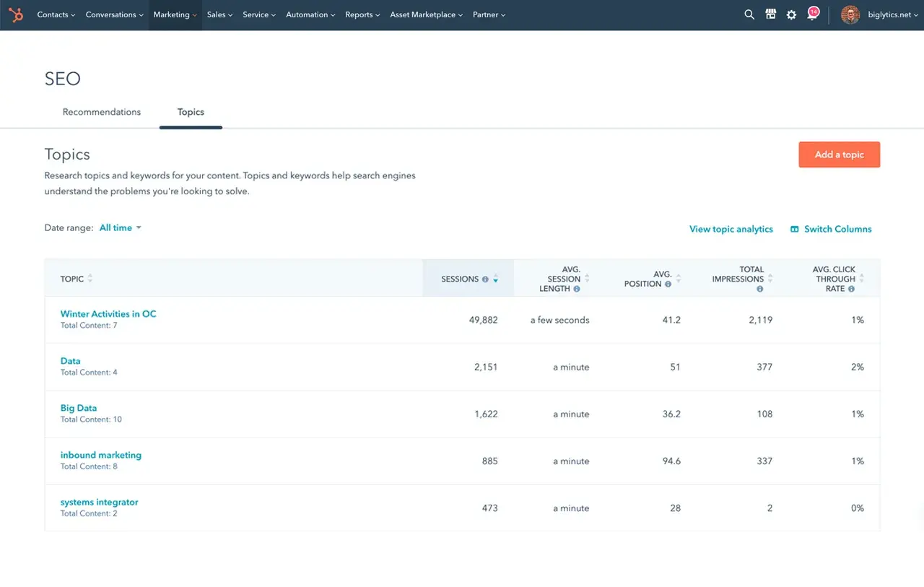This screenshot has width=924, height=587.
Task: Click the HubSpot sprocket logo
Action: 15,14
